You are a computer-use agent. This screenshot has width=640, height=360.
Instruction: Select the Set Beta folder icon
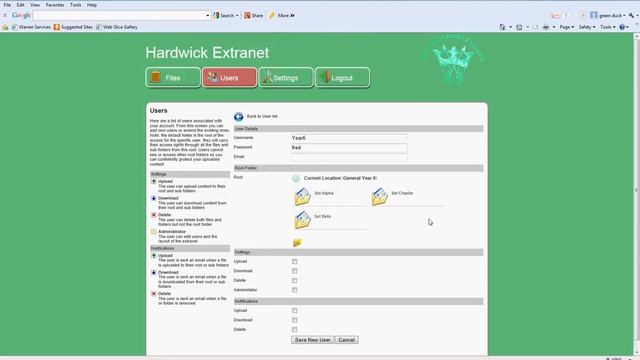(302, 220)
